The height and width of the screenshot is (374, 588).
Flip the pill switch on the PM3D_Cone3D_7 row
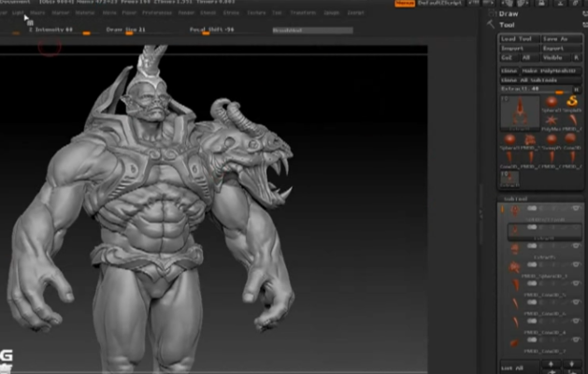point(532,339)
